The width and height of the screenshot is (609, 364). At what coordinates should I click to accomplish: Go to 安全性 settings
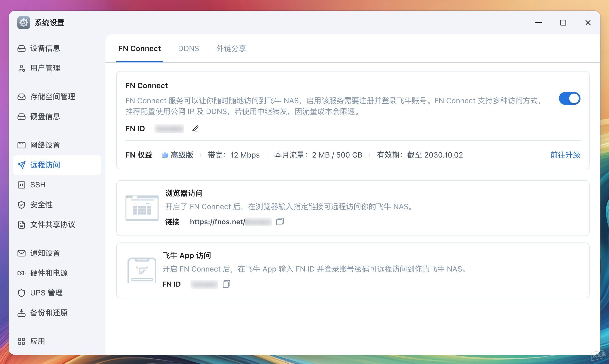point(41,205)
